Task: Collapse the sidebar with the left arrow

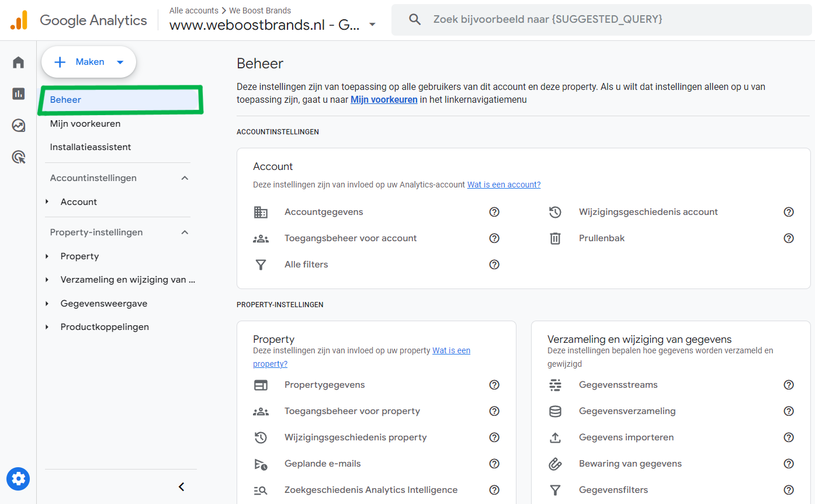Action: click(x=181, y=486)
